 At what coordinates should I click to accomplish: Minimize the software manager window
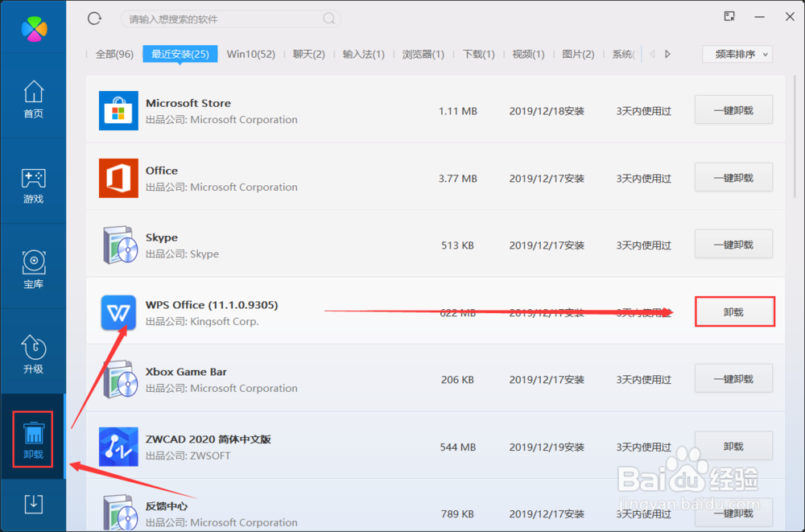click(760, 17)
